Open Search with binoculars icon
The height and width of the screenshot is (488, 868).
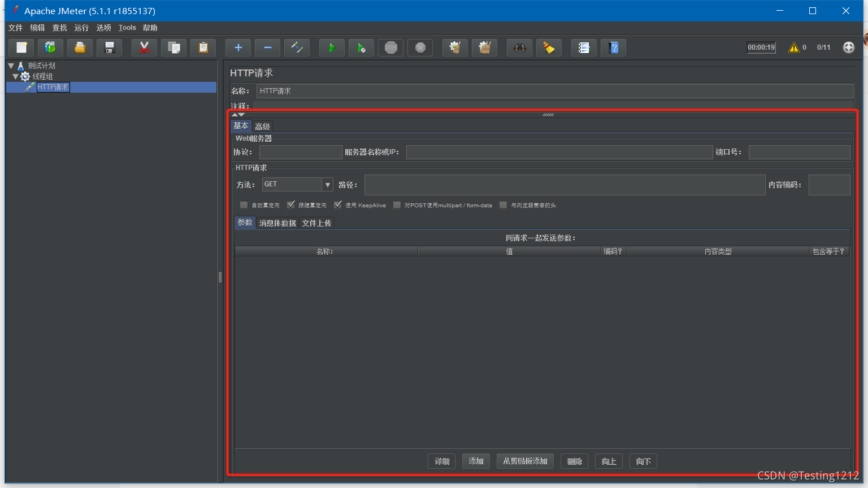tap(520, 47)
